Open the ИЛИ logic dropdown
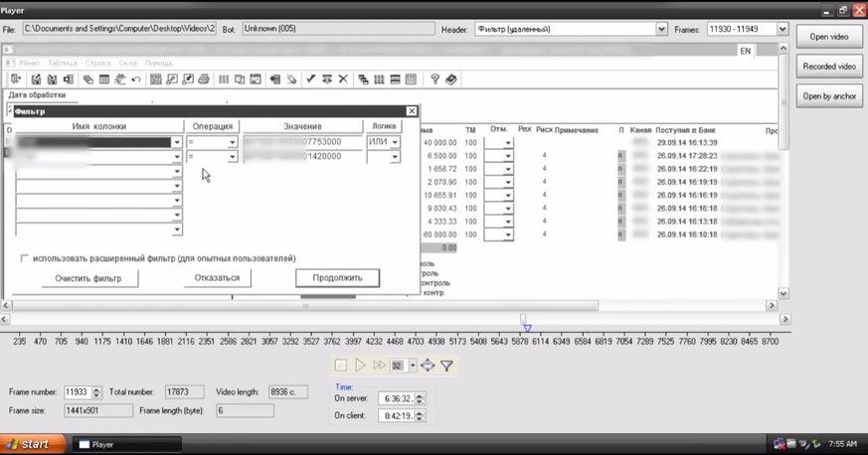The width and height of the screenshot is (868, 455). pyautogui.click(x=395, y=143)
